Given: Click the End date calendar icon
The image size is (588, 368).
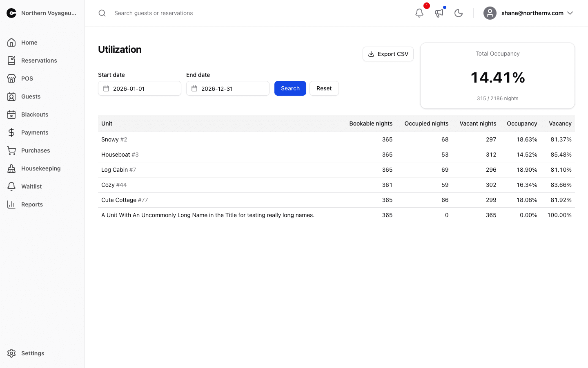Looking at the screenshot, I should tap(194, 88).
